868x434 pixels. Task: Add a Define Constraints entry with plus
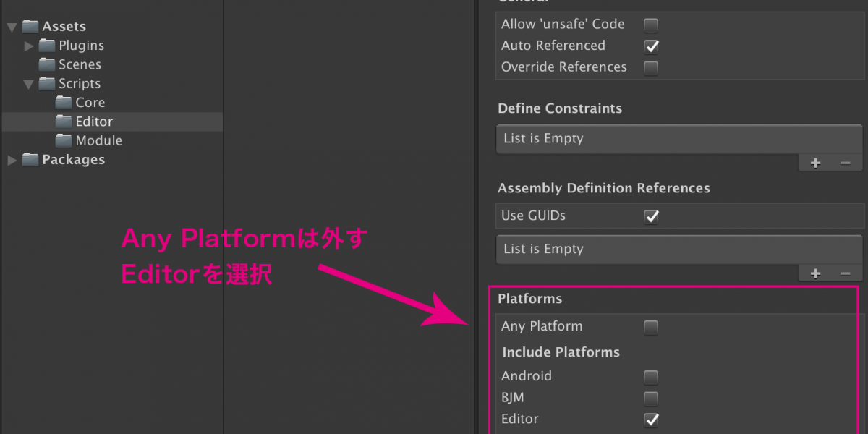tap(815, 163)
